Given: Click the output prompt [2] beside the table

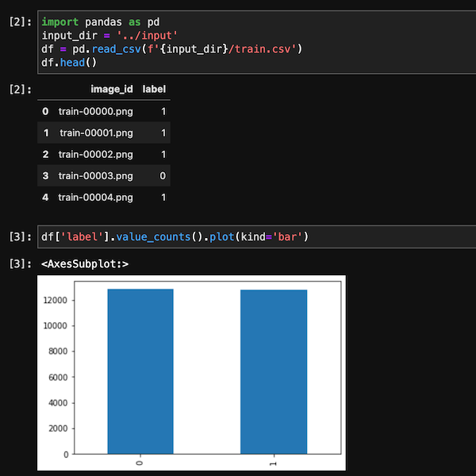Looking at the screenshot, I should 21,89.
